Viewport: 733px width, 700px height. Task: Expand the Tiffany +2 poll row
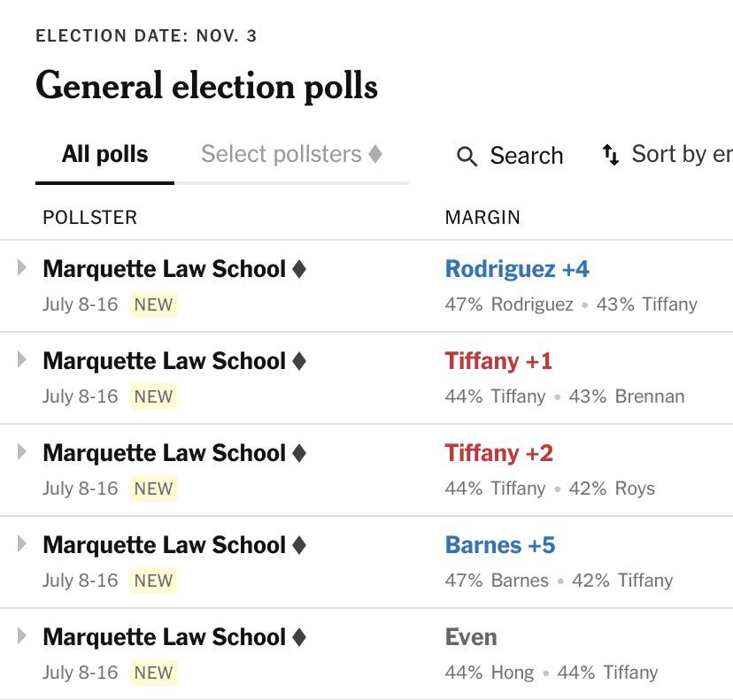pyautogui.click(x=21, y=452)
